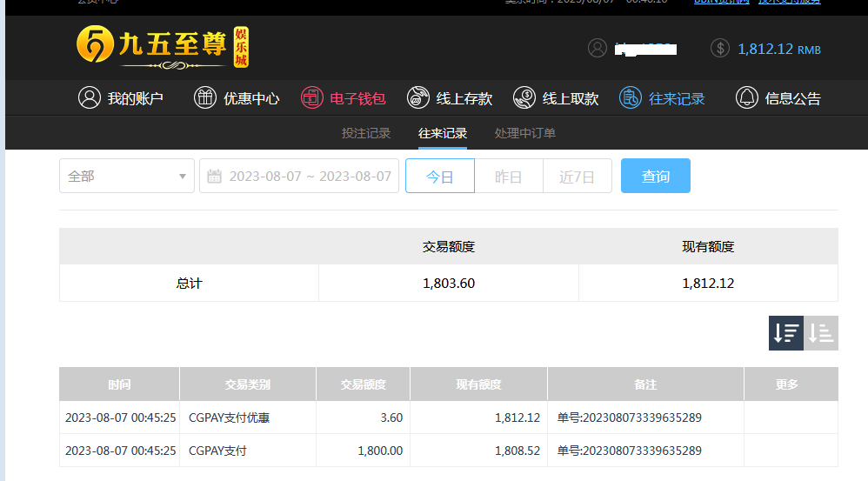Click the 查询 button
Image resolution: width=868 pixels, height=481 pixels.
pyautogui.click(x=656, y=176)
